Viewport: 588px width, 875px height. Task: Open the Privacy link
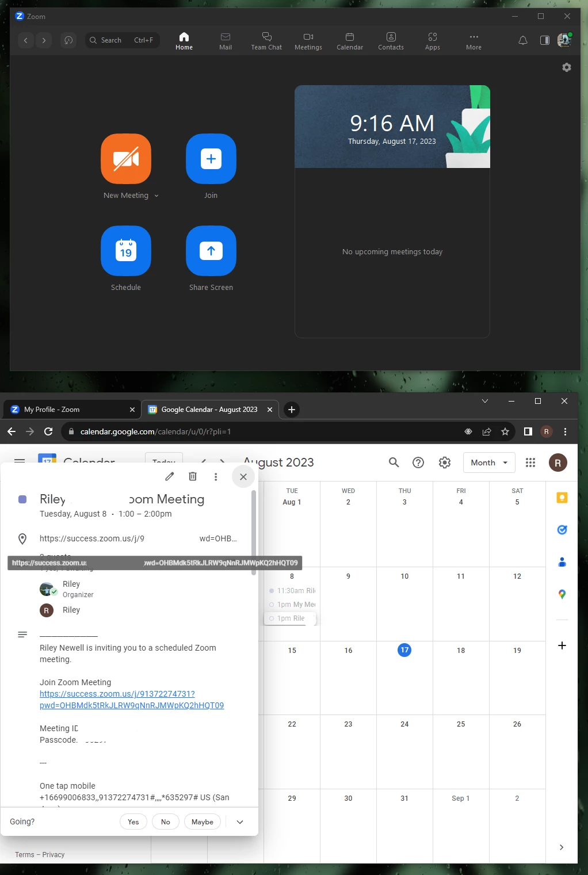pos(54,855)
